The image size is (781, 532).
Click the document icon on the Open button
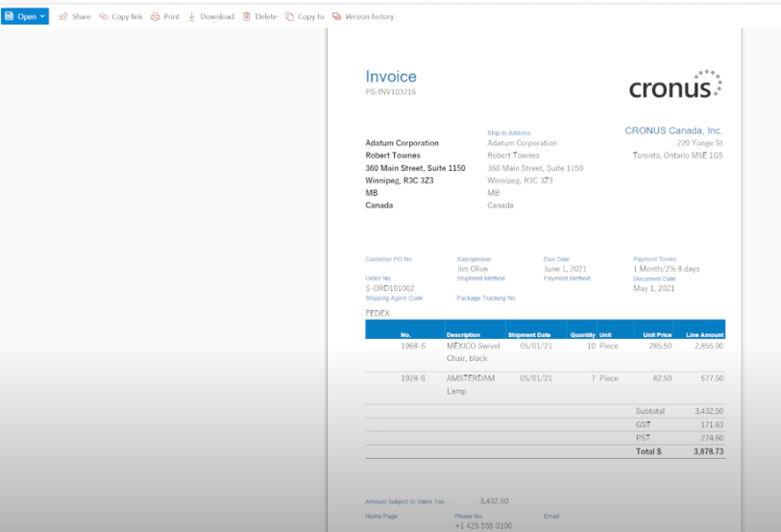10,16
